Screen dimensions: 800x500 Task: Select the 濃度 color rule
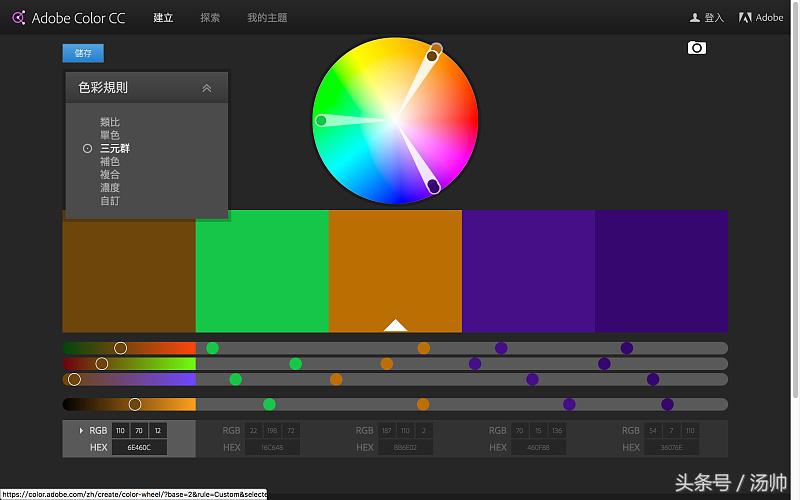tap(110, 188)
